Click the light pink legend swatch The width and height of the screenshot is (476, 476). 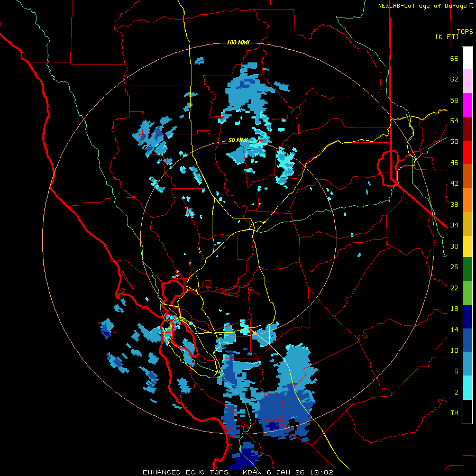pos(467,81)
